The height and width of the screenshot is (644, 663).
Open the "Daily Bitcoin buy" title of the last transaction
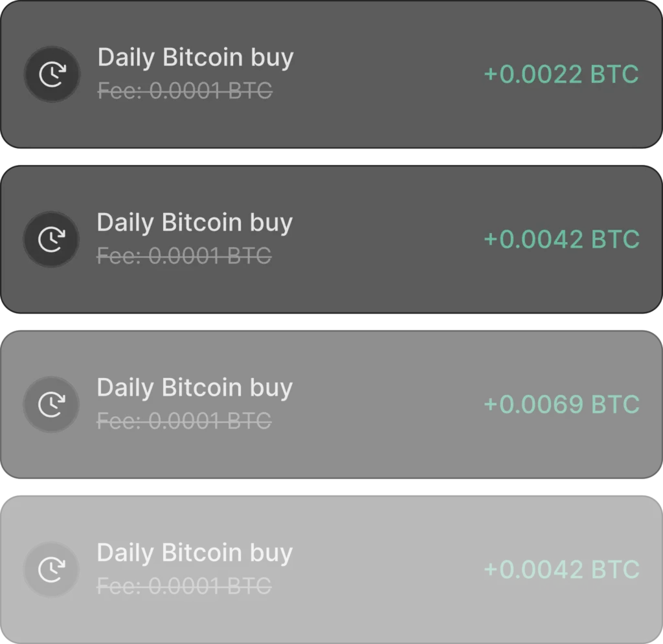pos(195,553)
